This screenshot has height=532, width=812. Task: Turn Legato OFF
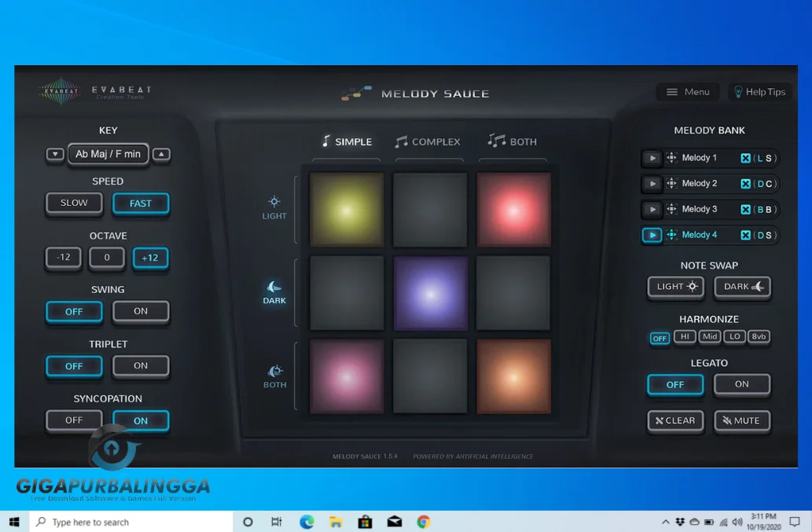(675, 384)
